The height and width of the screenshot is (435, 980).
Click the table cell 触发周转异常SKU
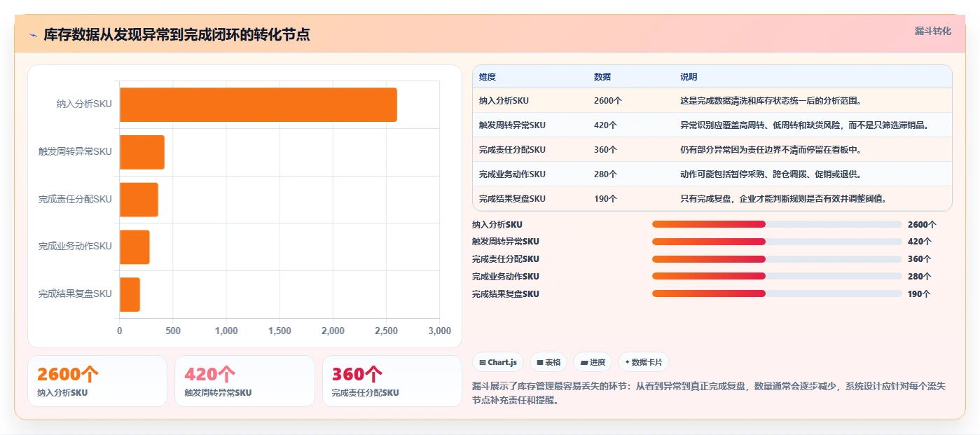coord(512,125)
